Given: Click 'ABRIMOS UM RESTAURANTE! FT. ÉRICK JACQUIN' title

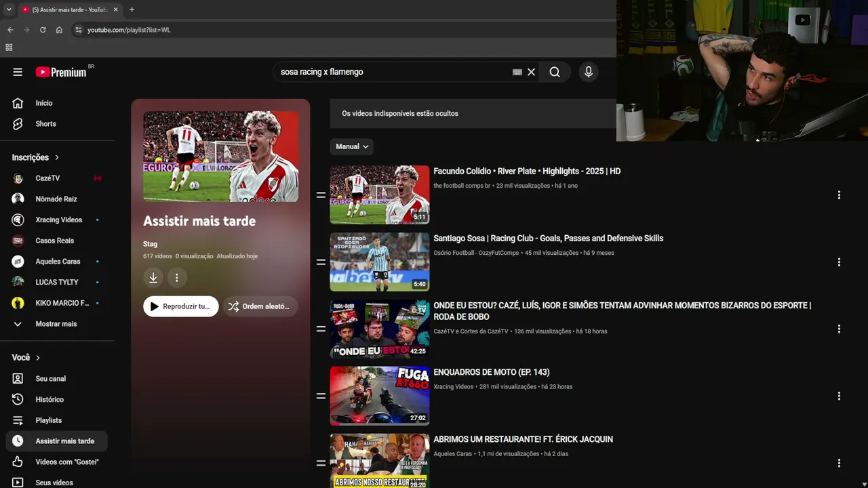Looking at the screenshot, I should [524, 439].
